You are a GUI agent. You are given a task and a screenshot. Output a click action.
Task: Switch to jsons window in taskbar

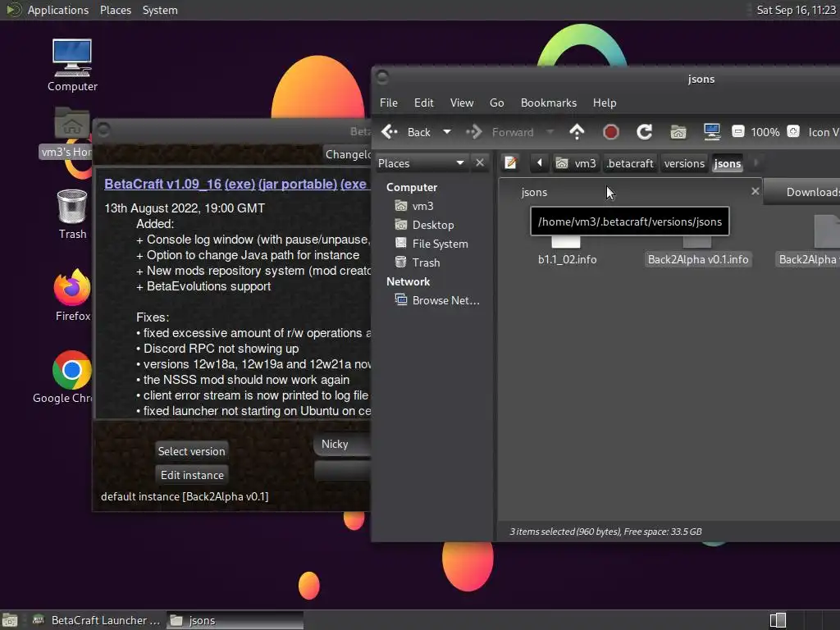point(235,620)
